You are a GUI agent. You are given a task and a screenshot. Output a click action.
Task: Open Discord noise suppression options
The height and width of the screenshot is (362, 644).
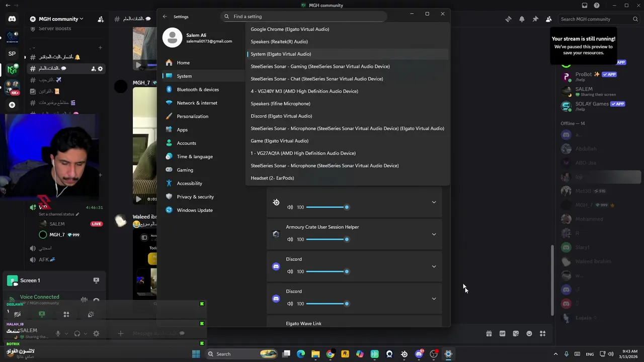click(x=84, y=300)
